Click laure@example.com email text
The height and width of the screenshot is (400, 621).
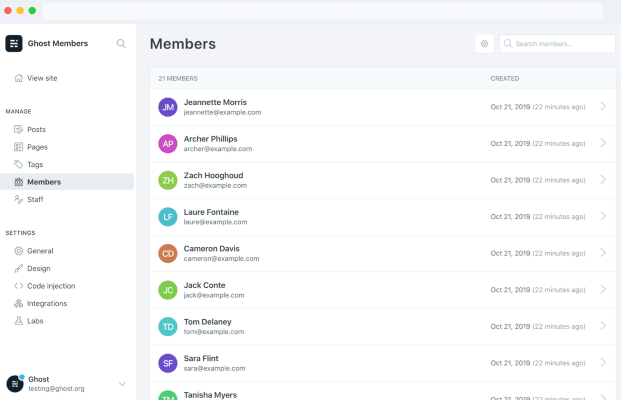tap(215, 222)
